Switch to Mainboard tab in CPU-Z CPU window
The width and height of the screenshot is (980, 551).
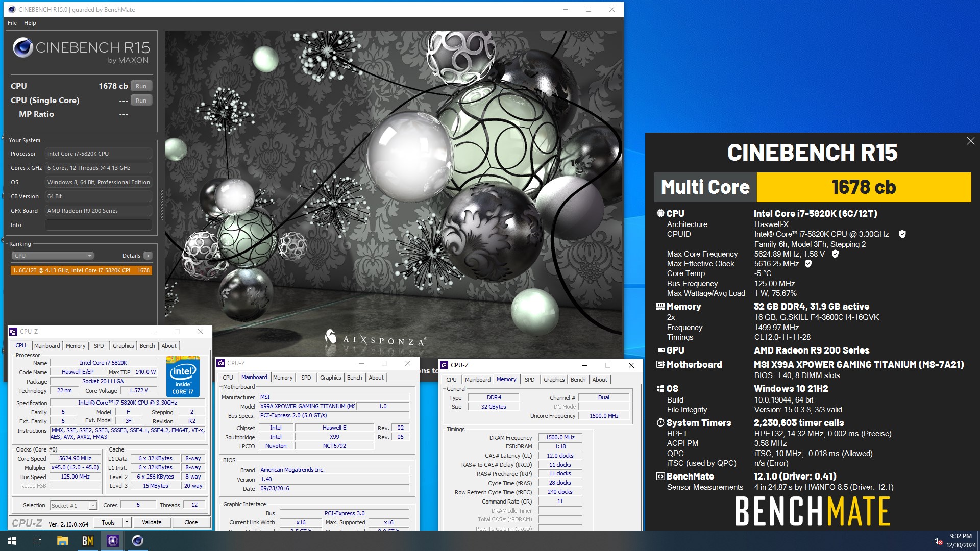click(x=47, y=346)
